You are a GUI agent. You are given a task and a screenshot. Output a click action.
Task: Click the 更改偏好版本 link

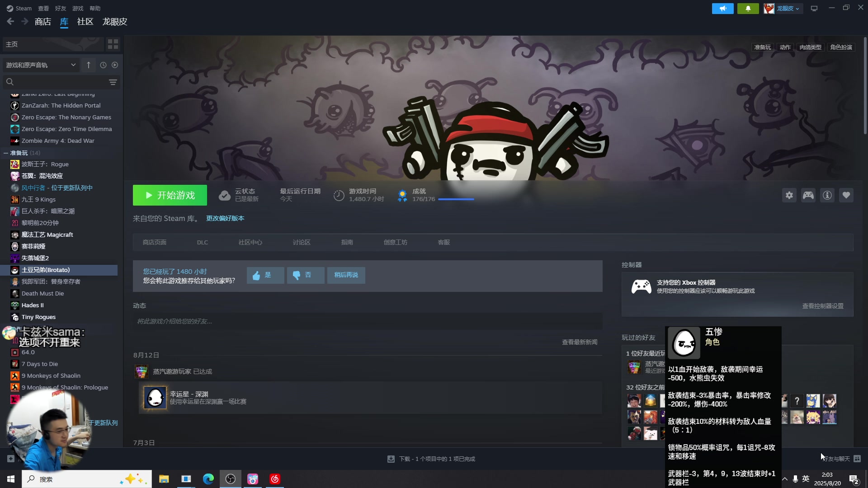225,218
